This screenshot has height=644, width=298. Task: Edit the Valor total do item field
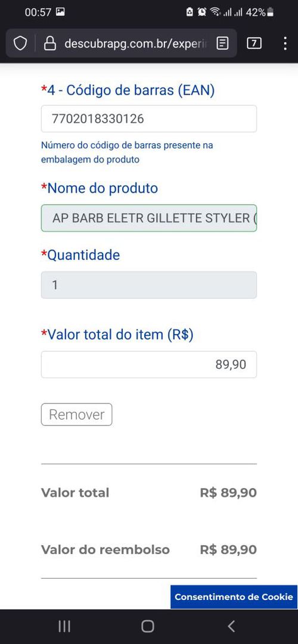pyautogui.click(x=149, y=364)
